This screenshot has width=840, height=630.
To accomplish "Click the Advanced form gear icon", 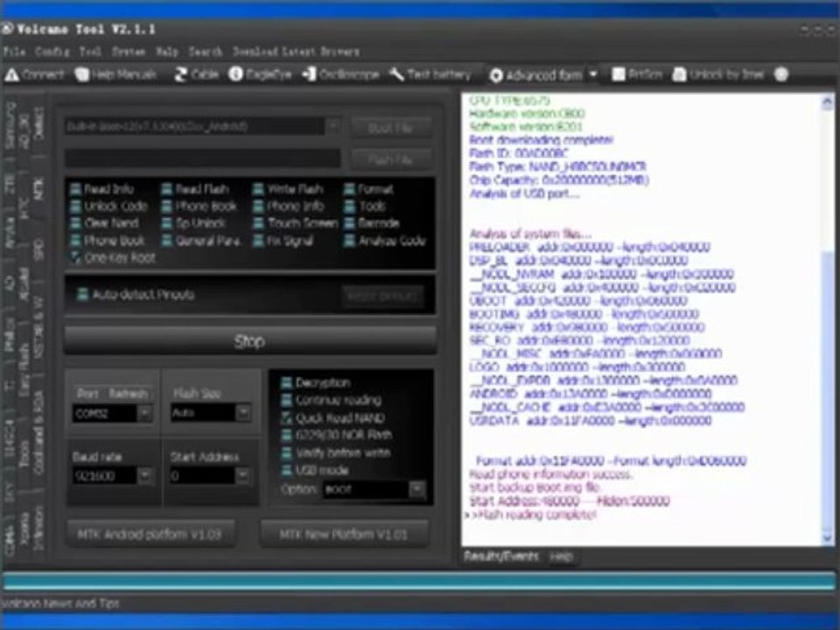I will 496,75.
